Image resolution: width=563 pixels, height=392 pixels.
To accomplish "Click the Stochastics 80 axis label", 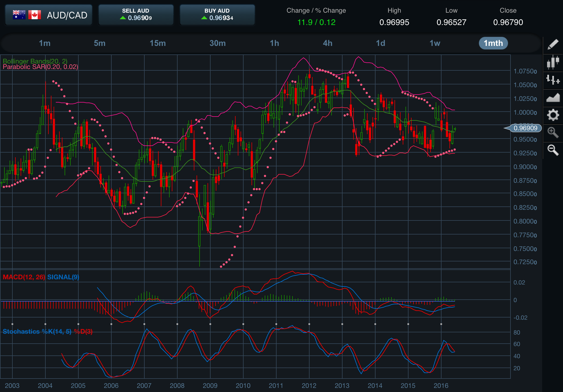I will (517, 332).
